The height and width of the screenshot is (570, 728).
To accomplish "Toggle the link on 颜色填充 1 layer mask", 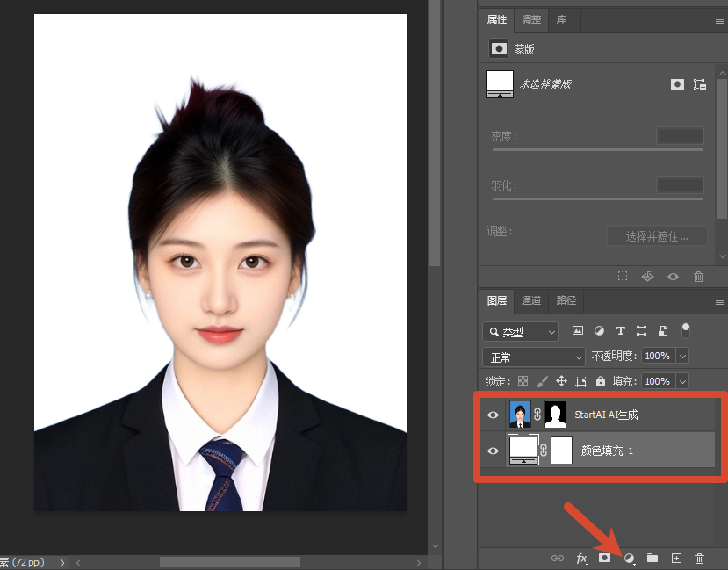I will coord(544,450).
